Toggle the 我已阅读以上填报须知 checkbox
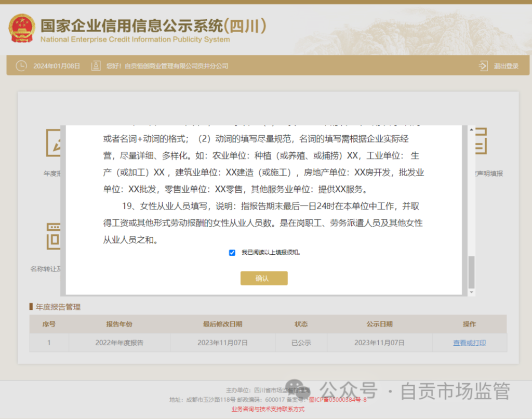Image resolution: width=532 pixels, height=419 pixels. [232, 253]
